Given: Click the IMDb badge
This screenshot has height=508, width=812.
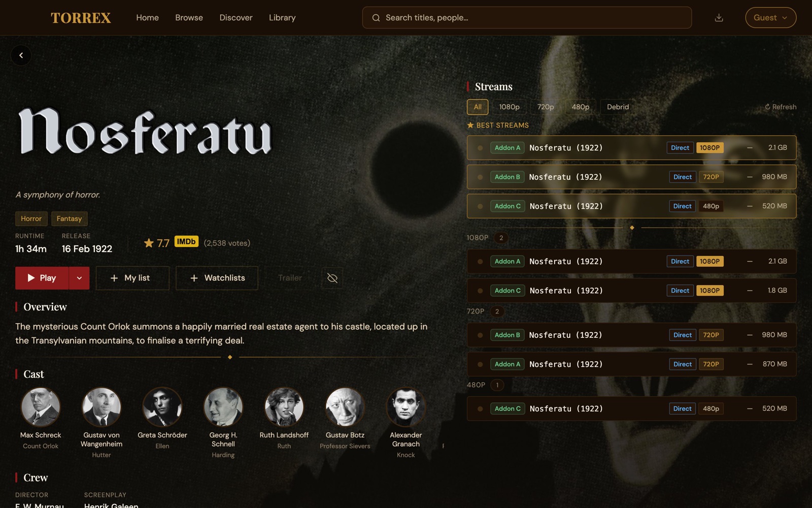Looking at the screenshot, I should tap(186, 242).
